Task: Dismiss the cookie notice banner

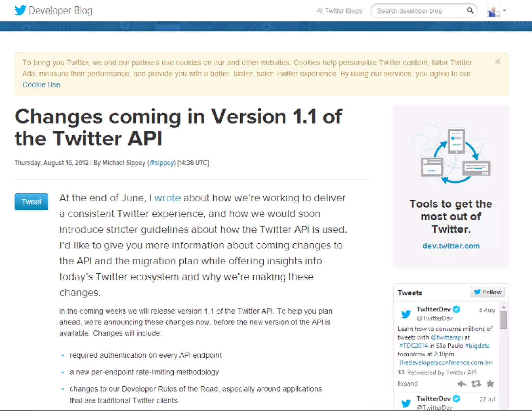Action: click(x=497, y=62)
